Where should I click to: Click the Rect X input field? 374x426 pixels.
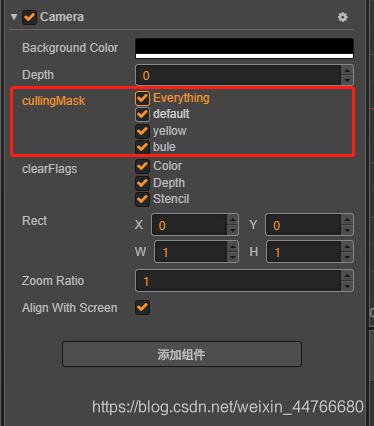click(x=189, y=225)
